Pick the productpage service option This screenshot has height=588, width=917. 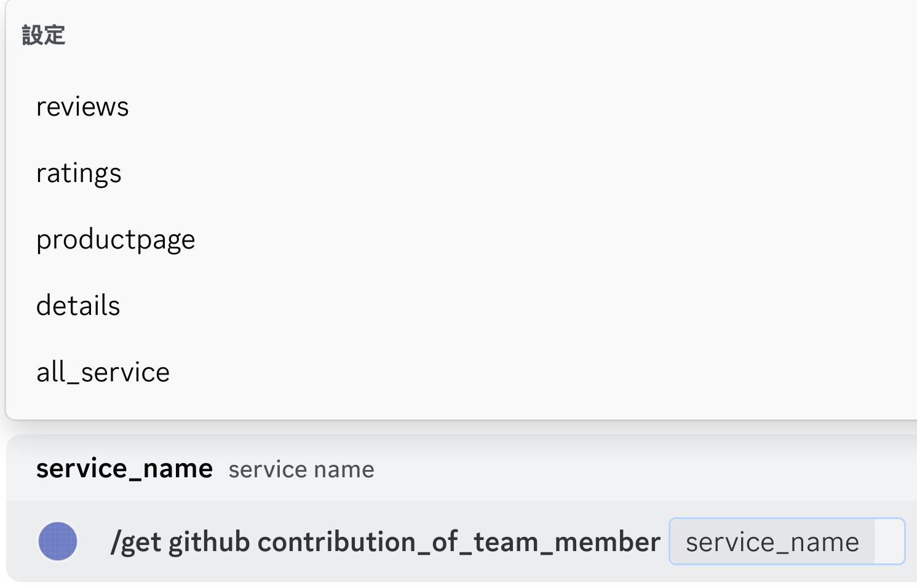coord(116,240)
